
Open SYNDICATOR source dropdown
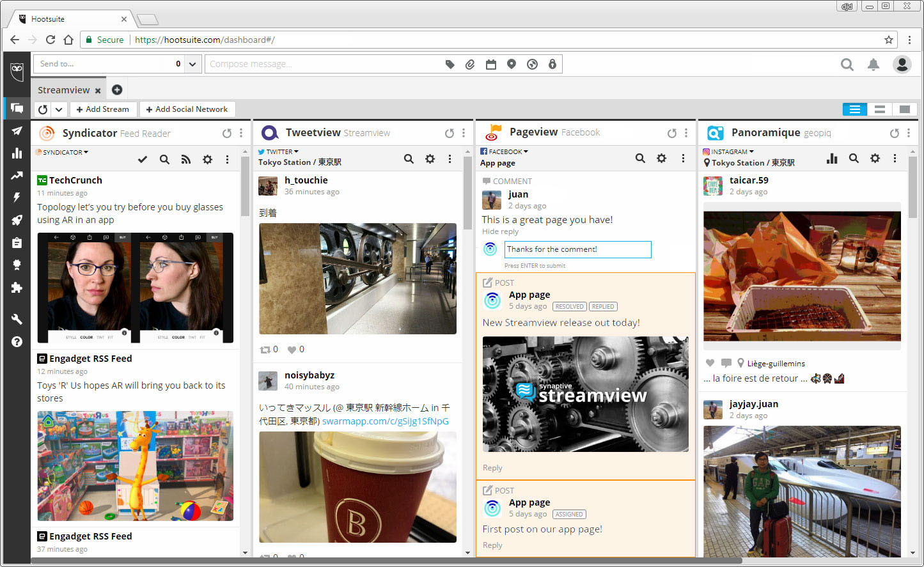(x=62, y=152)
